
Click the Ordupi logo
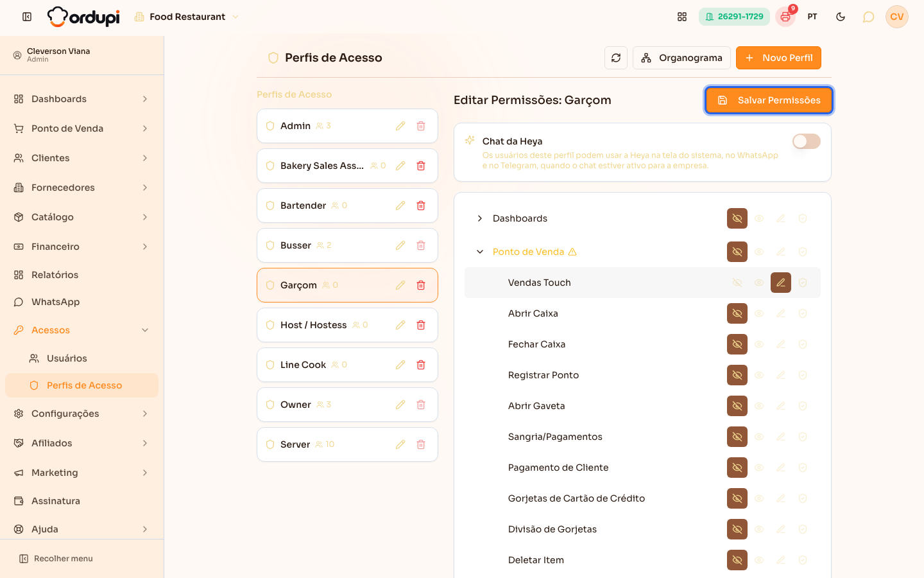tap(83, 17)
